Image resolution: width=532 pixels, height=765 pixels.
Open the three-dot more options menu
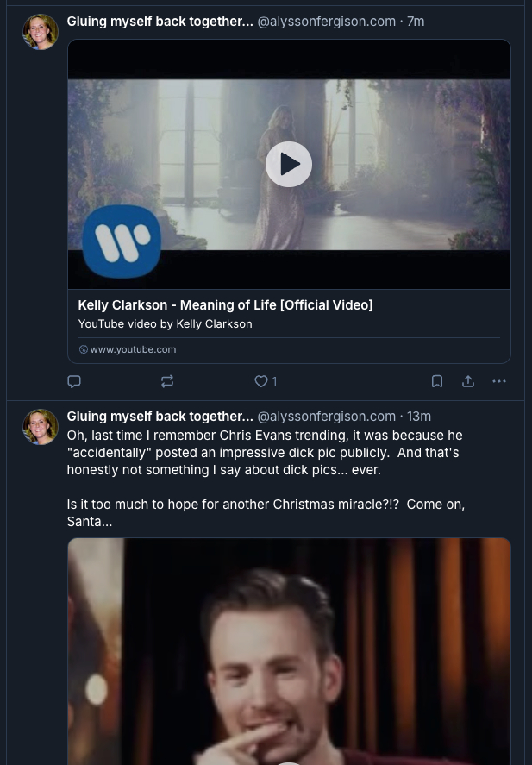pyautogui.click(x=499, y=381)
